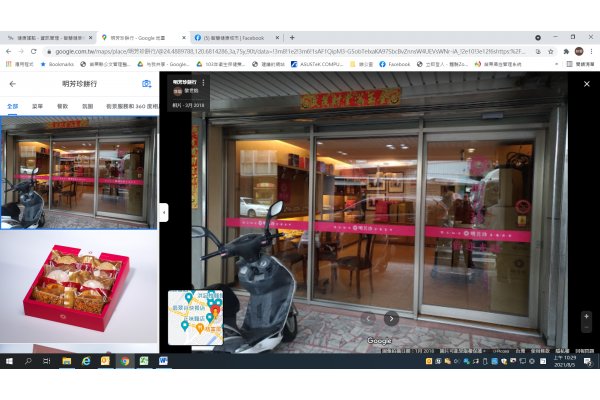Open the Chrome extensions puzzle icon

(x=566, y=51)
